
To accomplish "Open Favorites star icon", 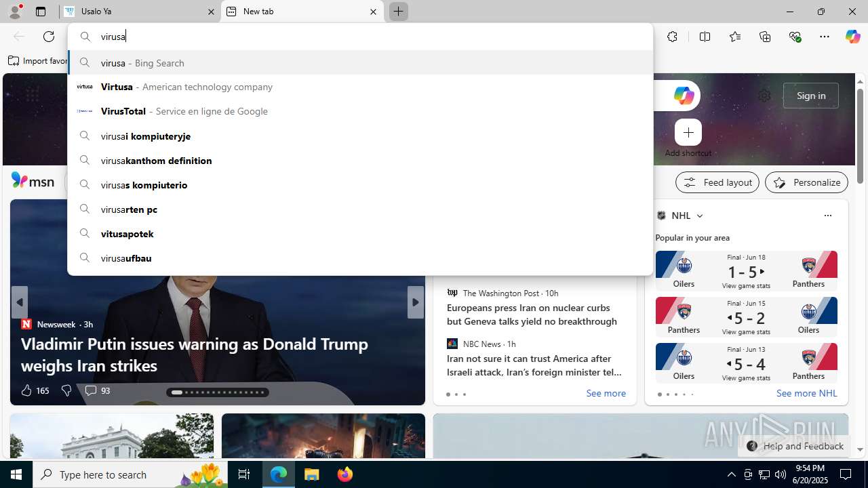I will [735, 37].
